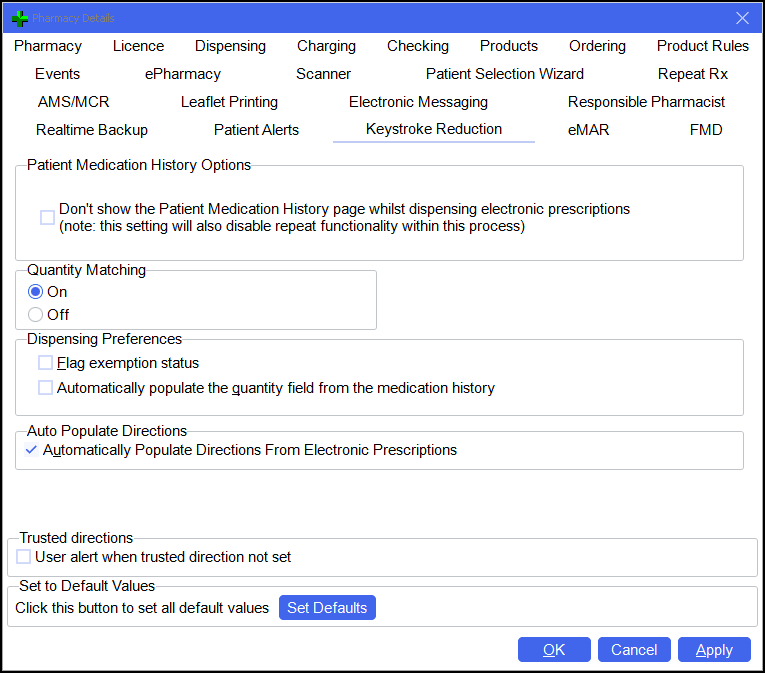Untick Automatically Populate Directions From Electronic Prescriptions
This screenshot has width=765, height=673.
pyautogui.click(x=33, y=450)
